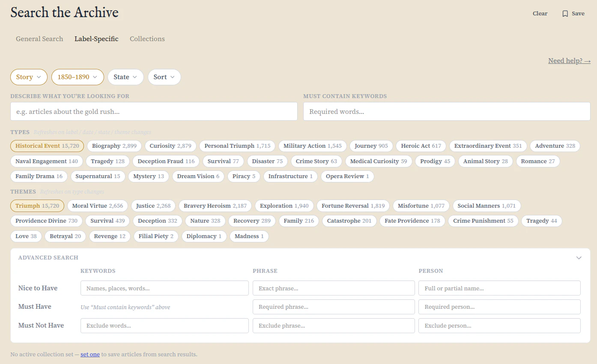The height and width of the screenshot is (364, 597).
Task: Select the Naval Engagement type chip
Action: (x=47, y=161)
